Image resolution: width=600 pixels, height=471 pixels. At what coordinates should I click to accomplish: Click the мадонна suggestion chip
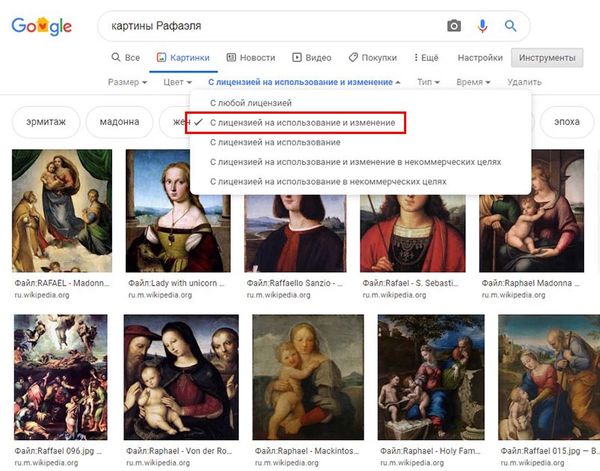[x=119, y=122]
